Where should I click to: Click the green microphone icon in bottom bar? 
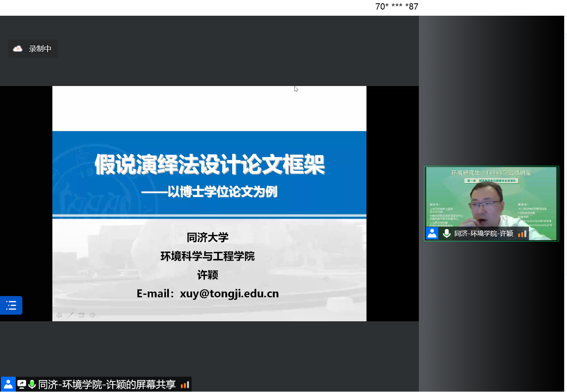32,385
